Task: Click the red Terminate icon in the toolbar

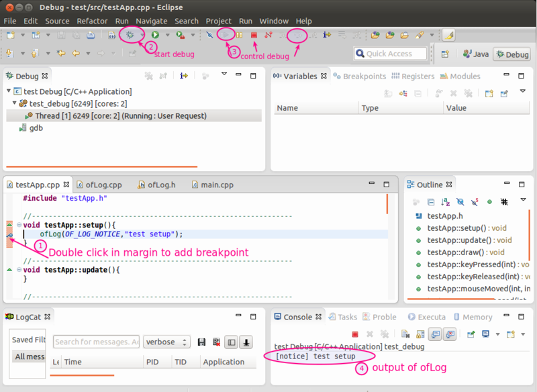Action: point(254,35)
